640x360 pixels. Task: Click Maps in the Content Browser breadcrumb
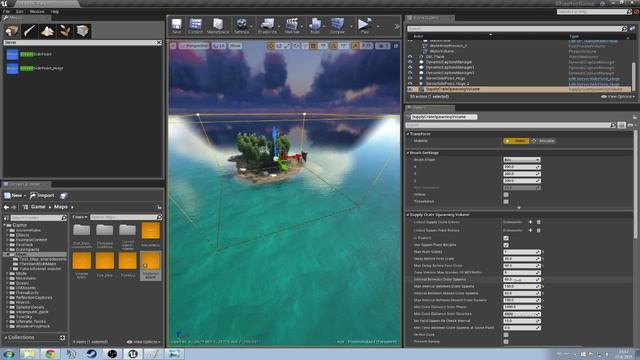coord(61,207)
